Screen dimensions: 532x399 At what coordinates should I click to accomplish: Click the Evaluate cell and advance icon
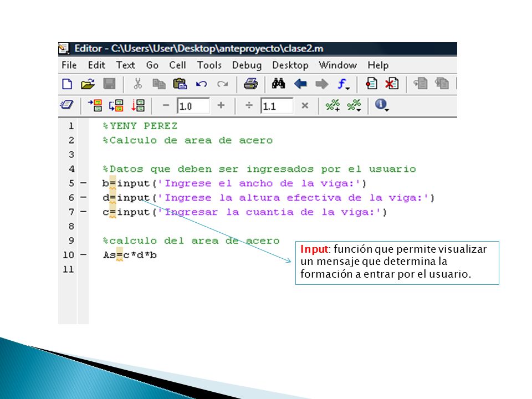pos(116,105)
